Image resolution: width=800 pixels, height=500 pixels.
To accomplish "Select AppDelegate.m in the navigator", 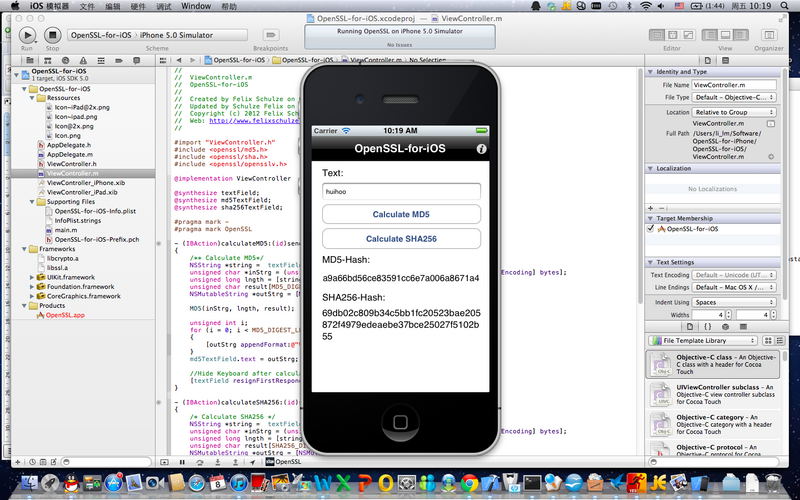I will click(70, 155).
